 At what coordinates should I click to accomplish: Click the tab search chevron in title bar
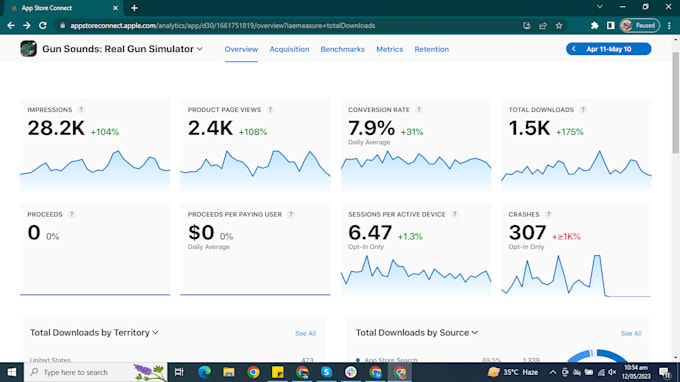[600, 7]
